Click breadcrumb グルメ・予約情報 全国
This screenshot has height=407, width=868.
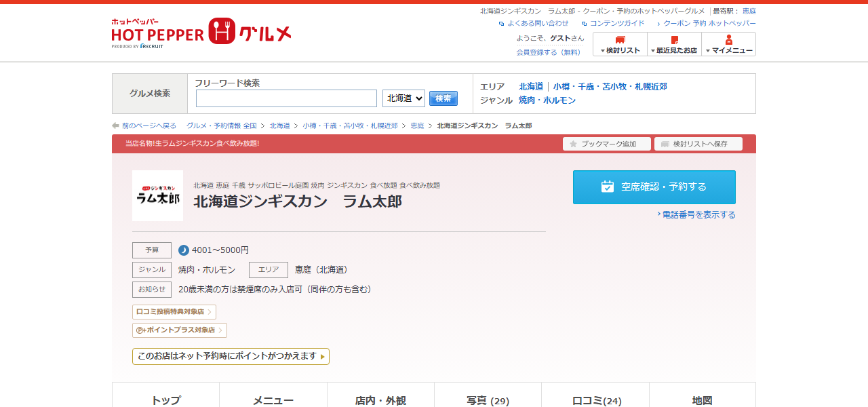[x=222, y=126]
